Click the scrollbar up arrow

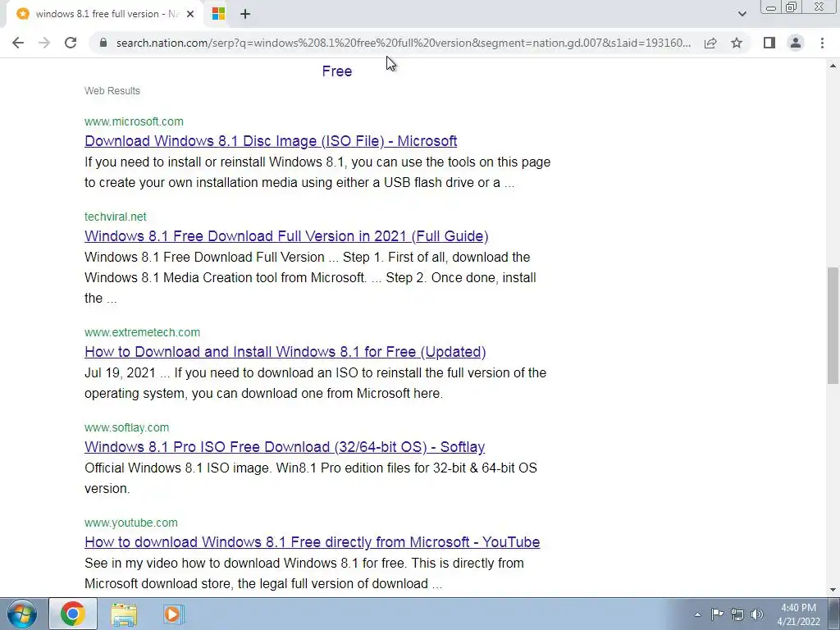pos(833,66)
